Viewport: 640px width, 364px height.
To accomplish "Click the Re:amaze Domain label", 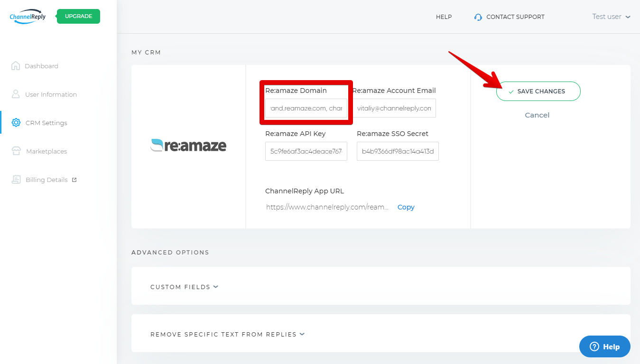I will click(x=296, y=91).
